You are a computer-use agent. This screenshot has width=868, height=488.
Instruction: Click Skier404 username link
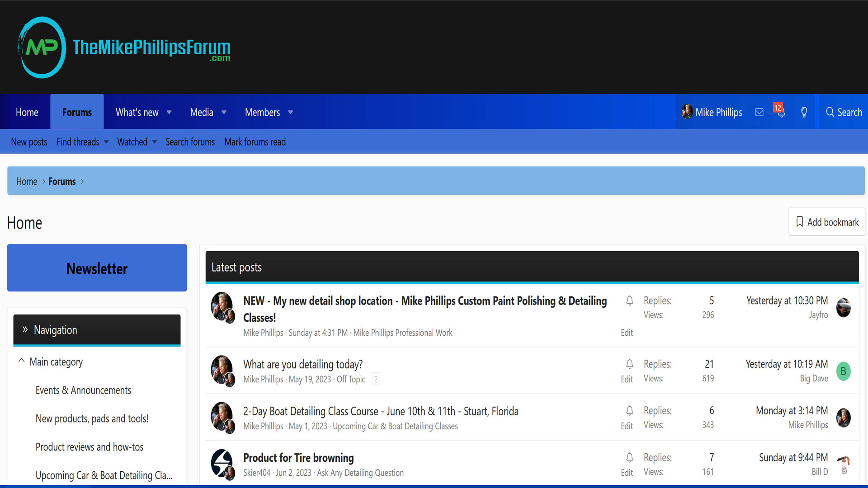(257, 473)
